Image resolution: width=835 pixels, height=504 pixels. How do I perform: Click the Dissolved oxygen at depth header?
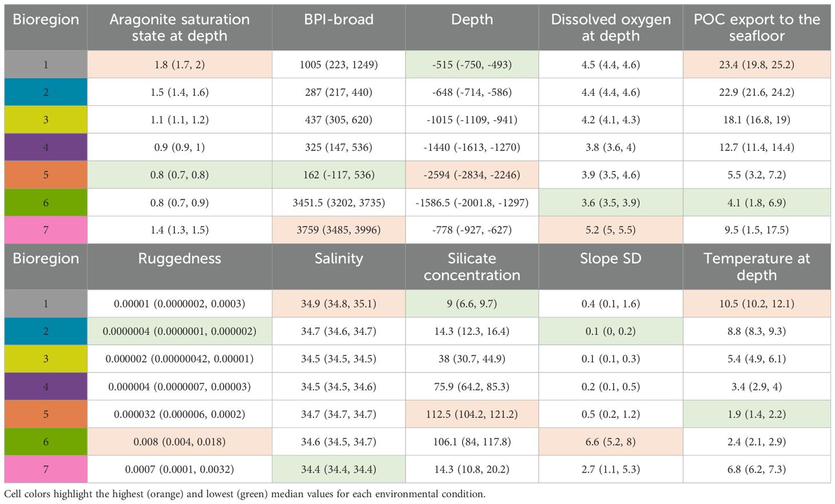[x=610, y=27]
